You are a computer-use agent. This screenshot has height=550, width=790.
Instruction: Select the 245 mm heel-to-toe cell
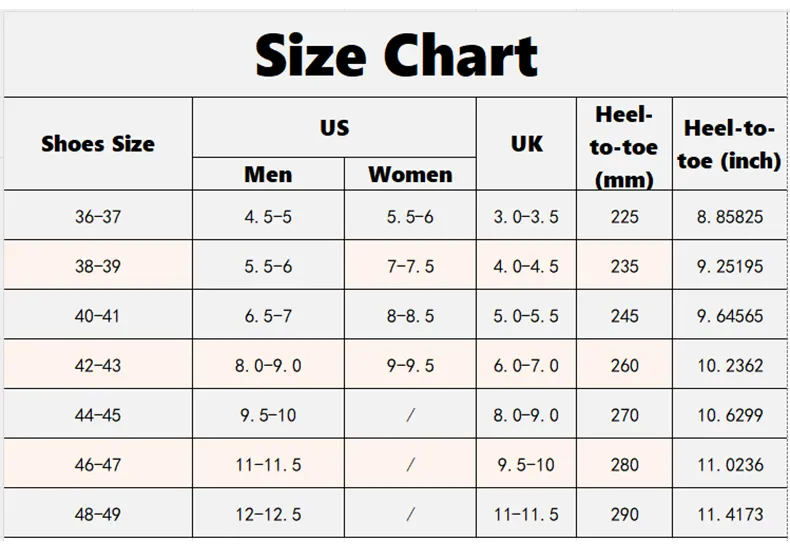click(x=623, y=316)
